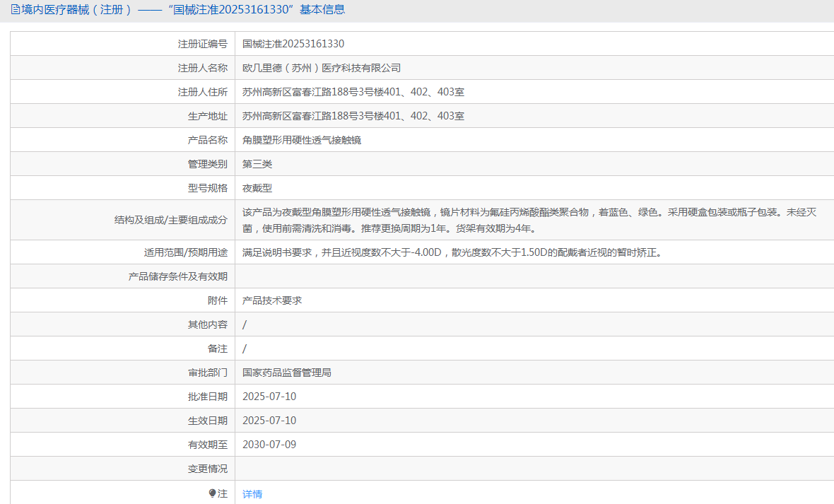Open the 详情 link
834x504 pixels.
click(x=252, y=494)
